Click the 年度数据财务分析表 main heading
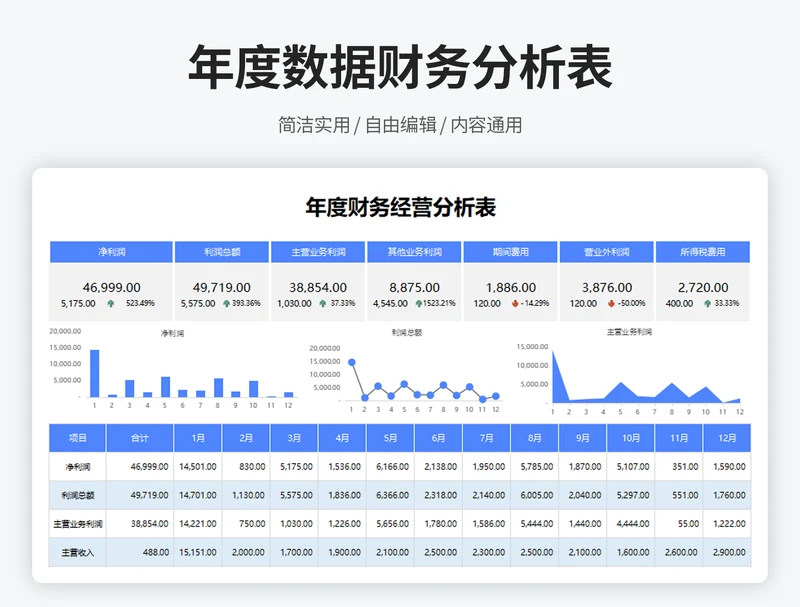This screenshot has width=800, height=607. 400,67
